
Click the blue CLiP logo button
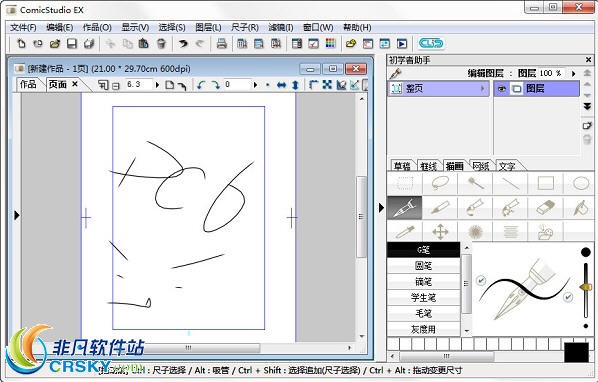[431, 43]
